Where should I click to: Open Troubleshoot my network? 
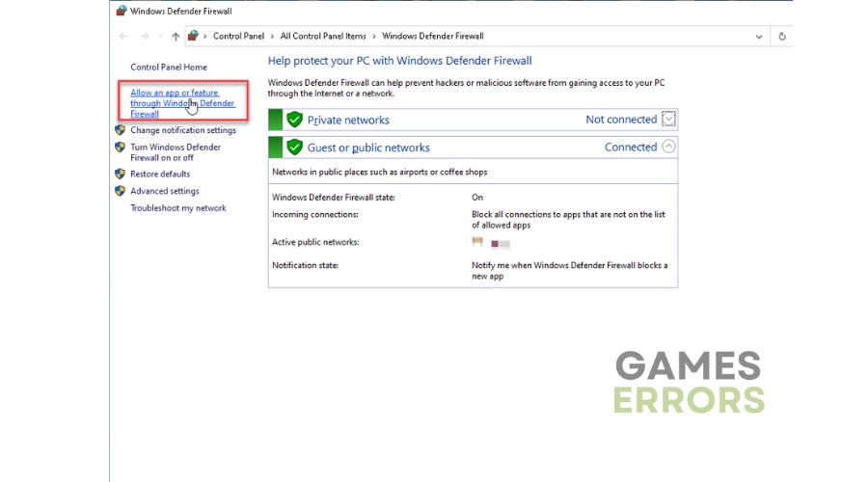click(x=178, y=208)
